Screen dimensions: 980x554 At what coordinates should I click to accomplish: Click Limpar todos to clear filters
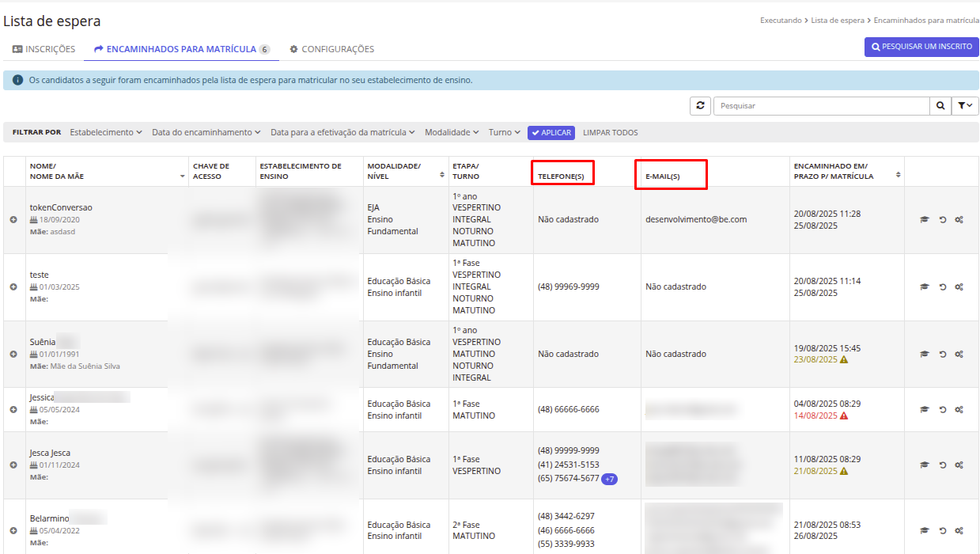[x=611, y=133]
